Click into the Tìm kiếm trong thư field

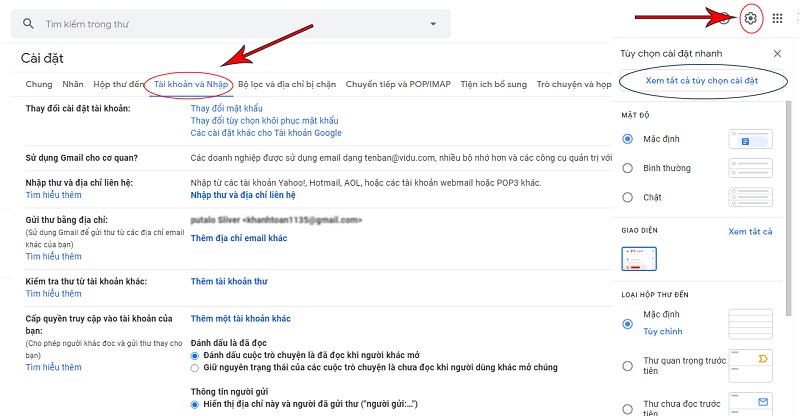[231, 23]
